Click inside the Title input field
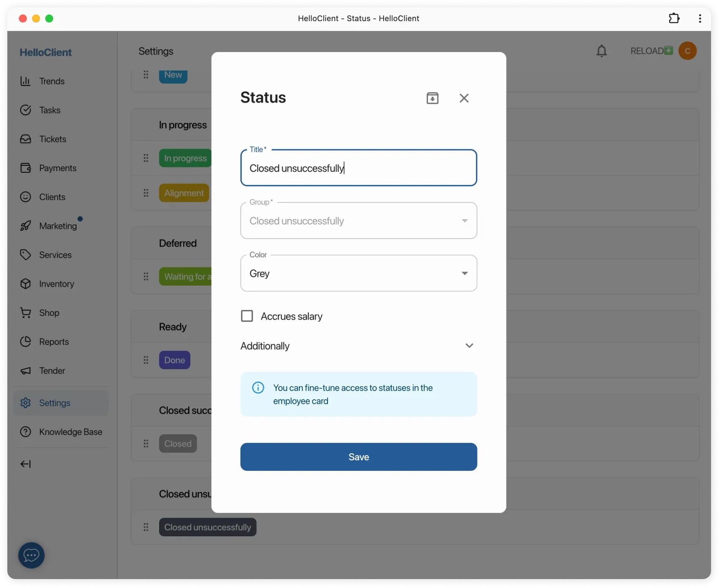This screenshot has height=588, width=720. [x=358, y=168]
